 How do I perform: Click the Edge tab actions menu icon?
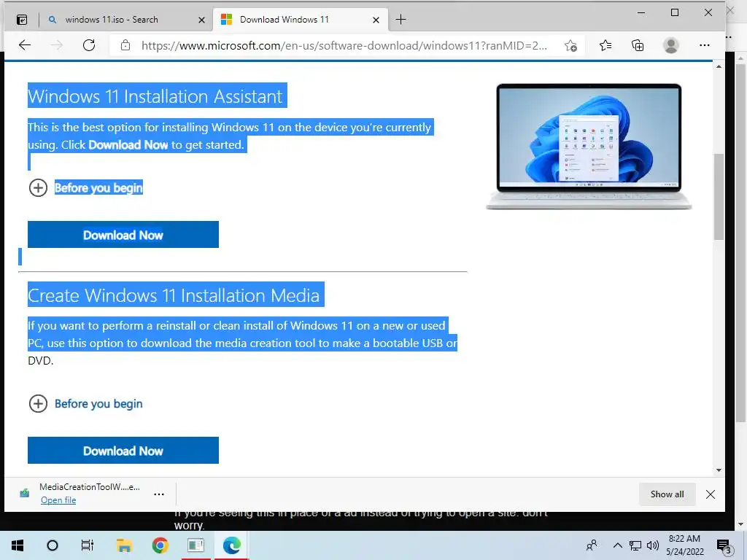click(22, 20)
